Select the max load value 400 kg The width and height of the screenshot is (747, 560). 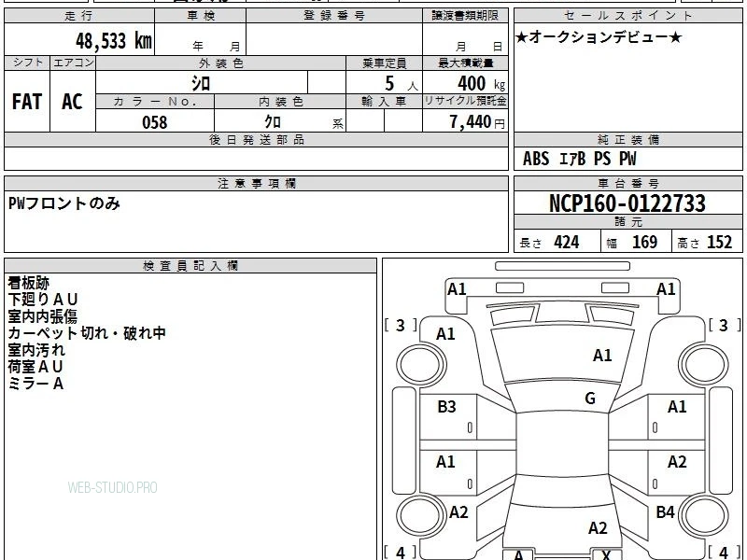point(481,84)
